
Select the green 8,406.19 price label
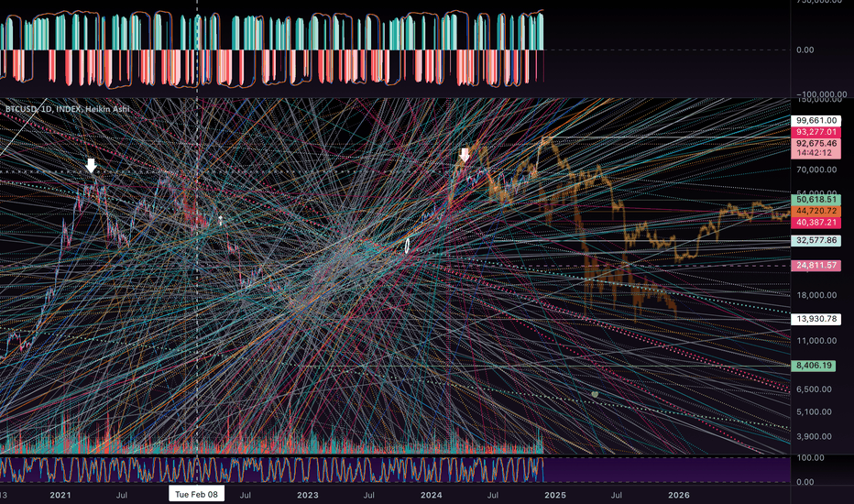coord(813,366)
